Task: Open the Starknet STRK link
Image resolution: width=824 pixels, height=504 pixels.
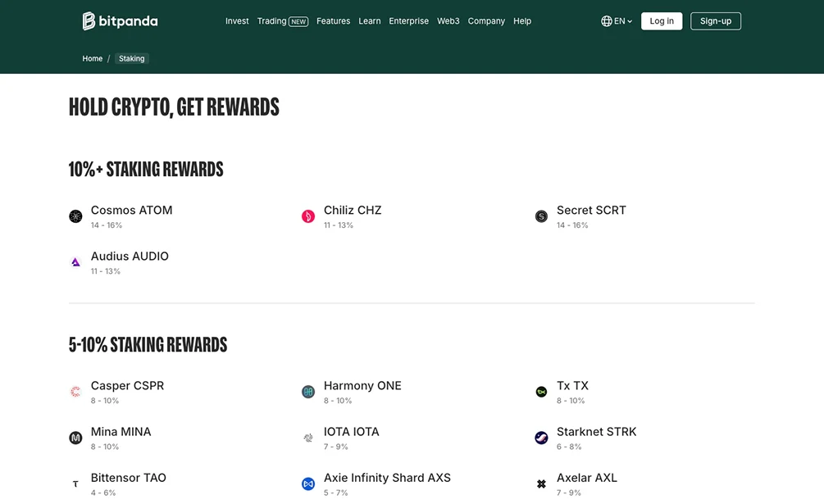Action: (x=596, y=432)
